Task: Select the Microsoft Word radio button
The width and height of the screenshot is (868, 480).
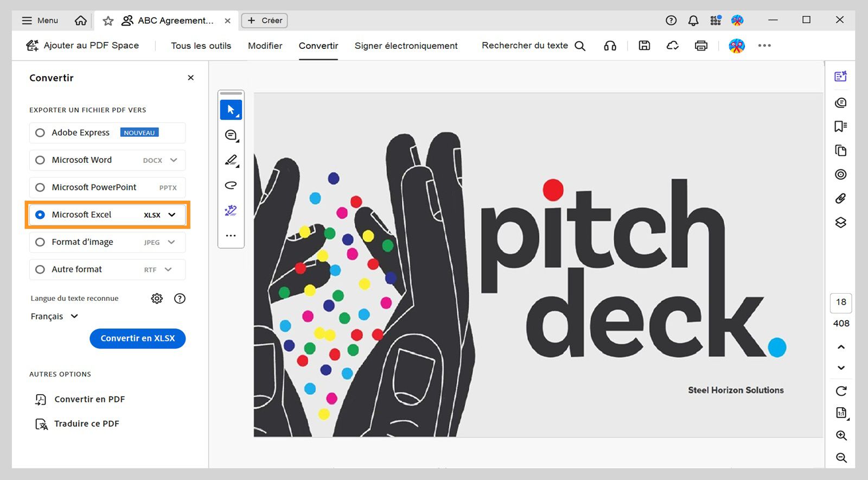Action: [40, 160]
